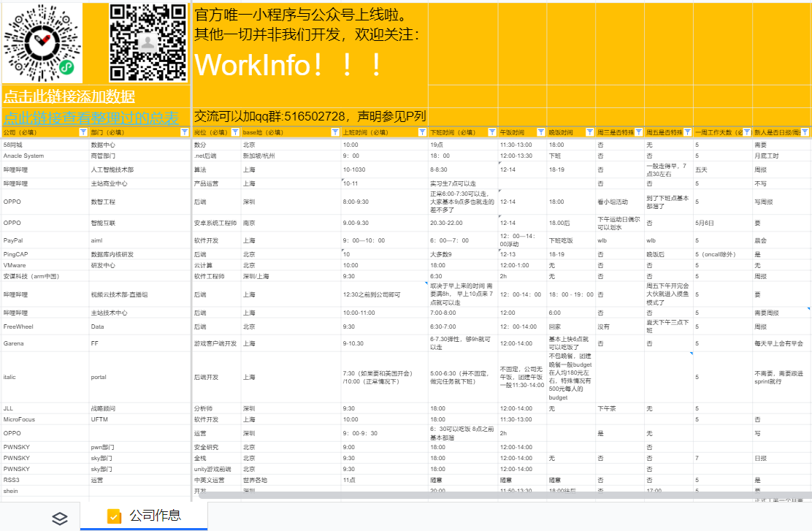Select the RSS3 company cell

click(x=45, y=480)
